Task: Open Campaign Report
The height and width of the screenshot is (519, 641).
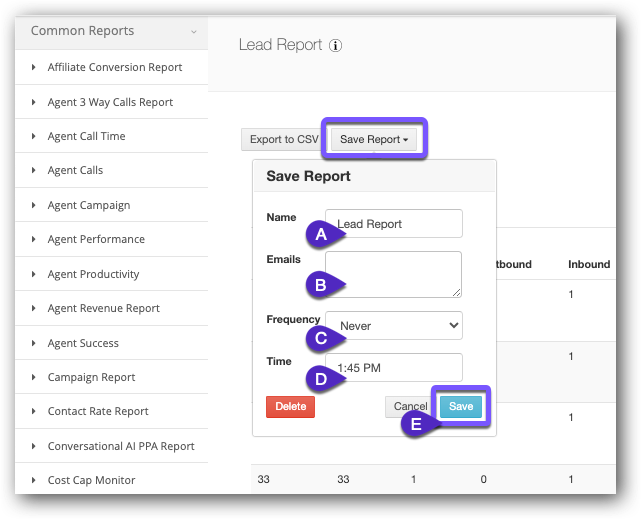Action: (x=91, y=377)
